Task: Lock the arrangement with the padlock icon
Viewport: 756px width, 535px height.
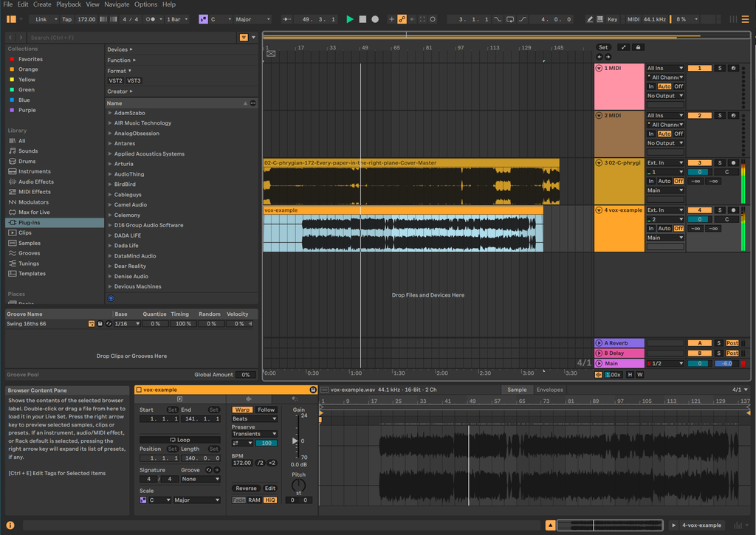Action: [x=638, y=47]
